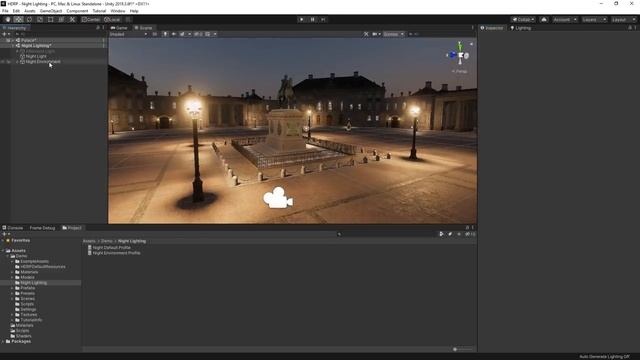640x360 pixels.
Task: Switch to the Lighting tab
Action: click(x=521, y=28)
